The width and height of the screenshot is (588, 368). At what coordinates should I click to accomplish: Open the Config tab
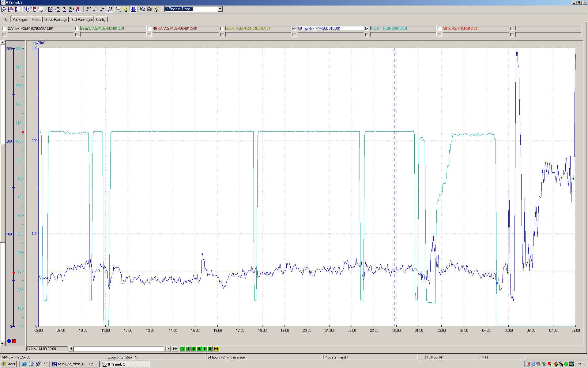101,19
